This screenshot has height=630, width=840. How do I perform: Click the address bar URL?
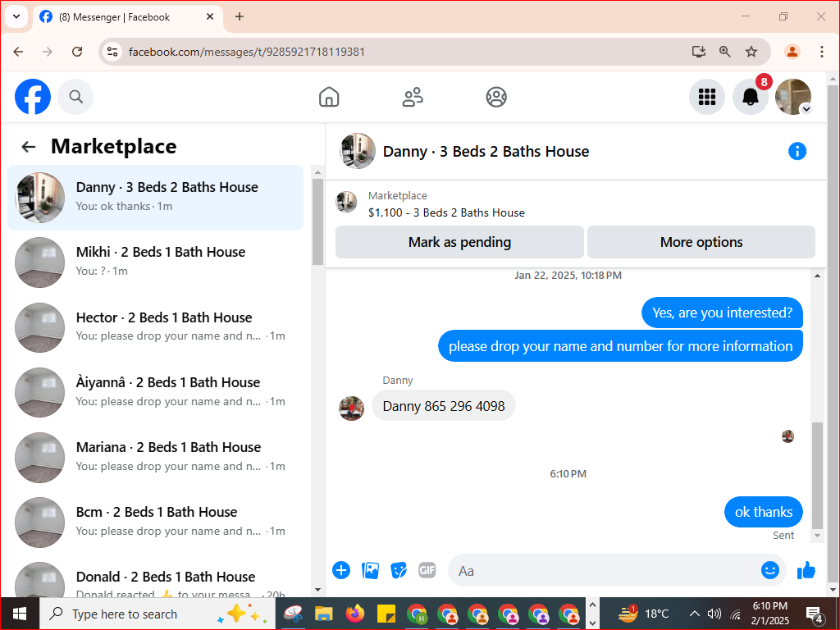coord(247,52)
